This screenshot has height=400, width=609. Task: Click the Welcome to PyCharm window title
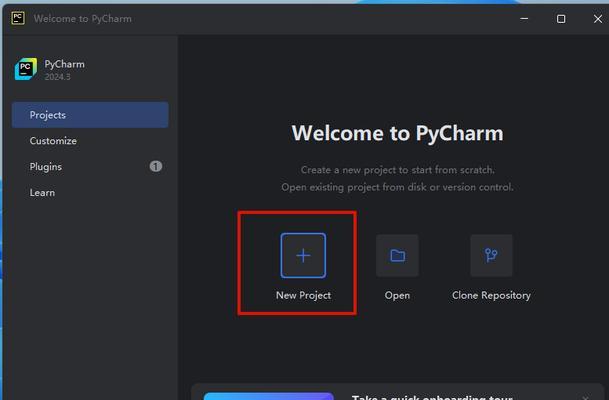(x=83, y=19)
